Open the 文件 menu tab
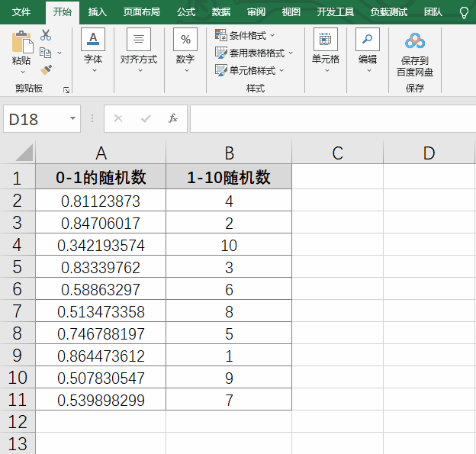 tap(21, 12)
